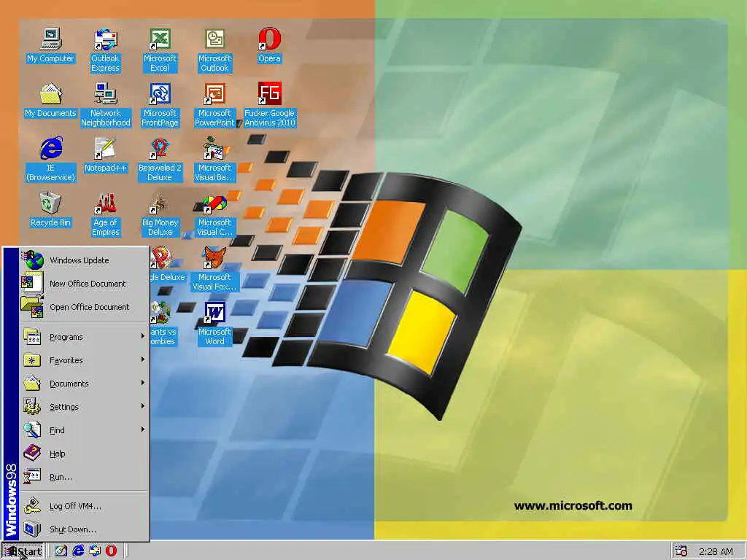The image size is (747, 560).
Task: Launch Outlook Express from the Quick Launch bar
Action: 95,551
